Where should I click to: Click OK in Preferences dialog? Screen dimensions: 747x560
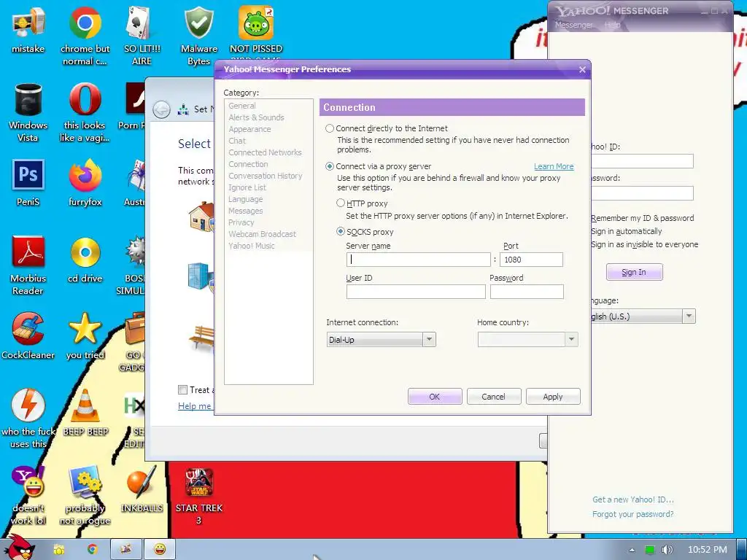435,396
